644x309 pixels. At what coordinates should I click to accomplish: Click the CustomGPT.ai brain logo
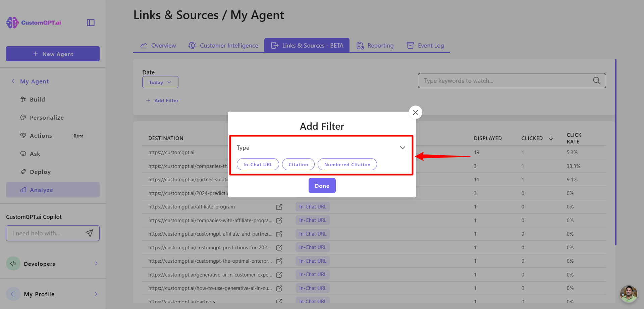(x=12, y=22)
